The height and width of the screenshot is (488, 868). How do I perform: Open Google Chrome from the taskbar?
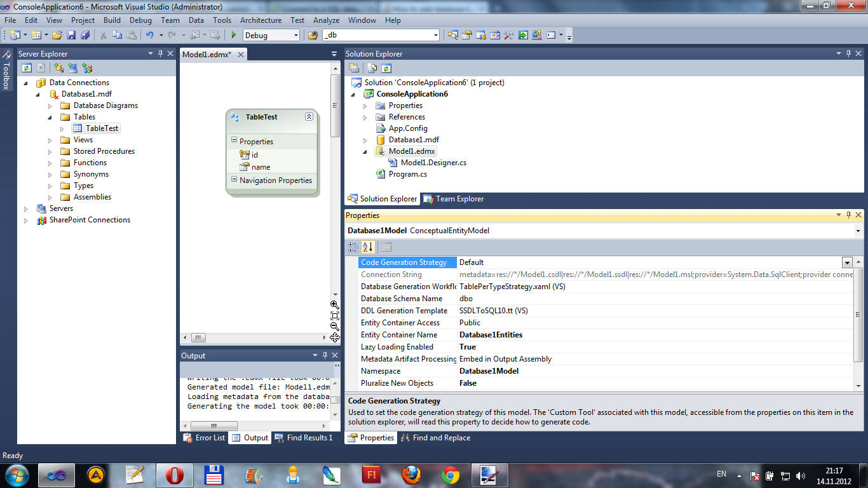click(451, 475)
